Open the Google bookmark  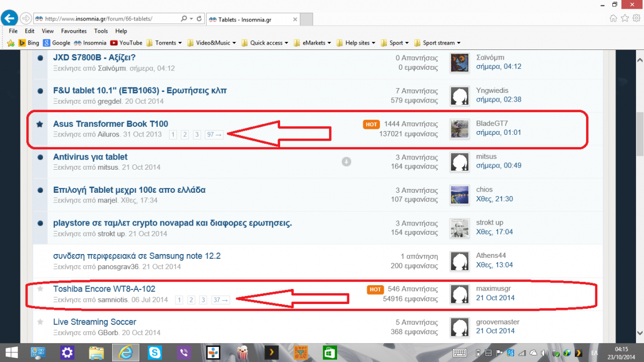tap(57, 43)
